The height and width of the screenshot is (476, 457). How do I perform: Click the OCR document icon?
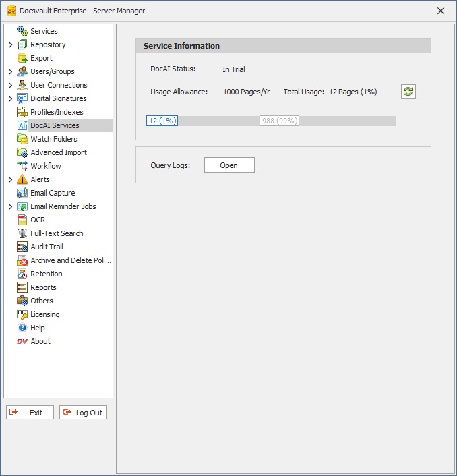tap(22, 220)
